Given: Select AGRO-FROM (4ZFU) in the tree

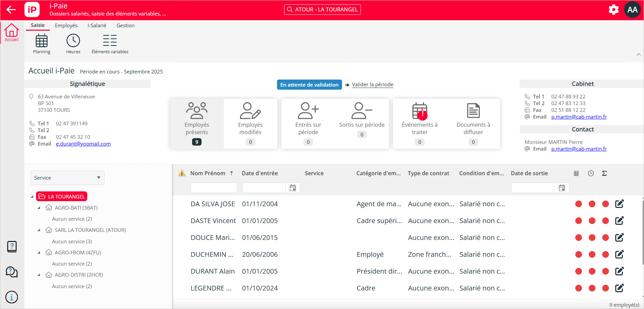Looking at the screenshot, I should coord(78,253).
